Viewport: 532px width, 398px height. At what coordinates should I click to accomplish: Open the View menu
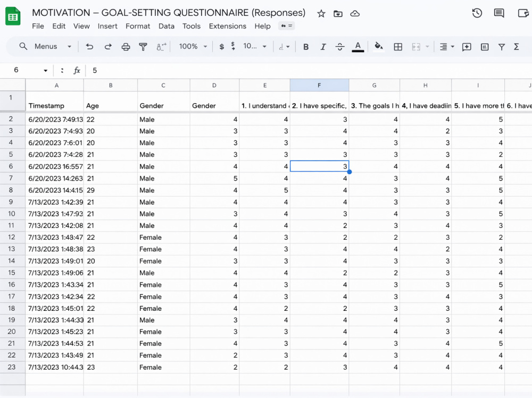(x=81, y=26)
